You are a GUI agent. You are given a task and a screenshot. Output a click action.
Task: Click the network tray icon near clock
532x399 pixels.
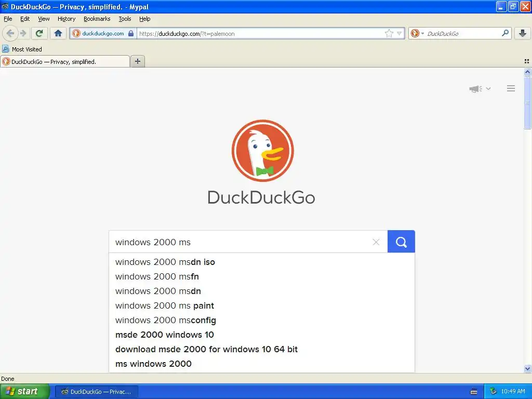click(x=494, y=392)
